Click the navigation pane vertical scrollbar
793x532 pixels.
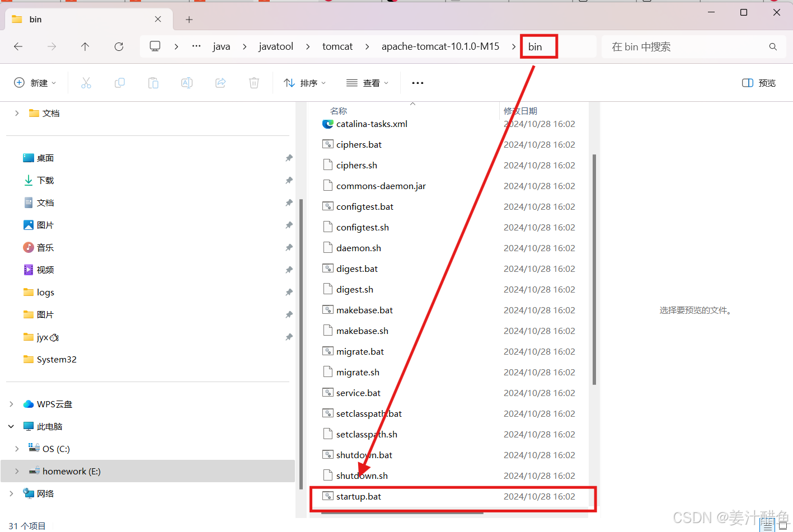point(301,344)
